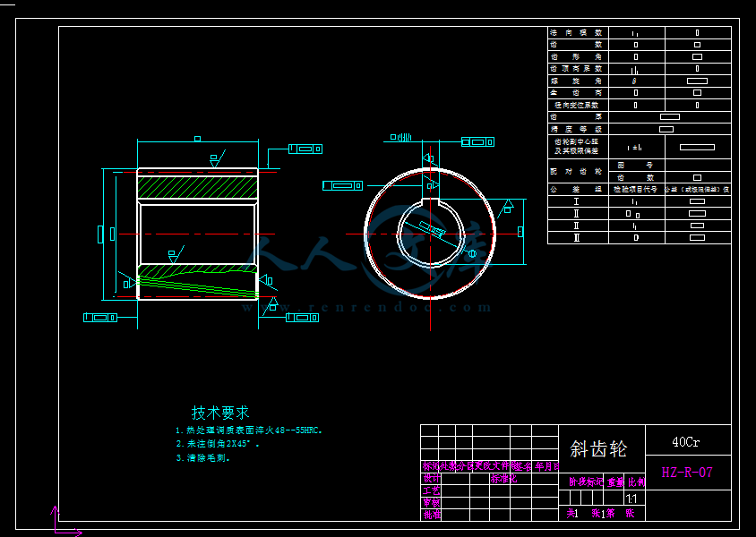Select the 技术要求 heading text
Viewport: 756px width, 537px height.
point(220,413)
